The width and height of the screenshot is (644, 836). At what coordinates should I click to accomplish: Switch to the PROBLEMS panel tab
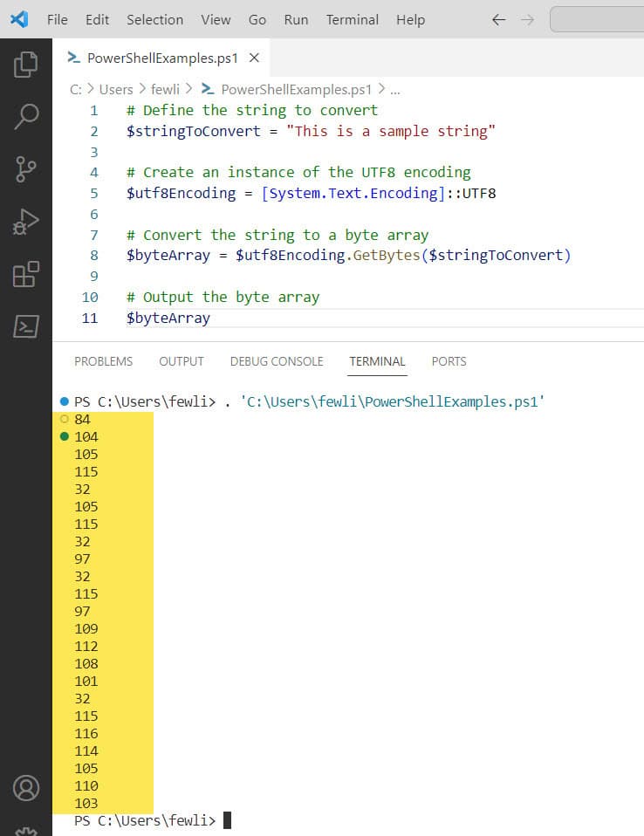[x=104, y=361]
